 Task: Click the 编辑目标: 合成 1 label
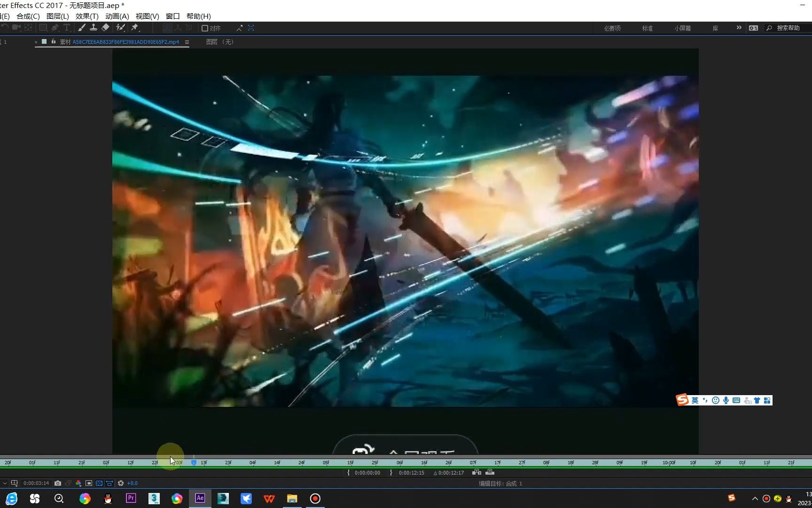(500, 484)
